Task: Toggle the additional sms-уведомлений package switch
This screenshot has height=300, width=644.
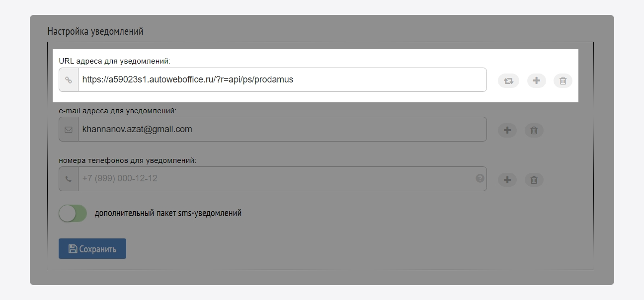Action: click(x=73, y=214)
